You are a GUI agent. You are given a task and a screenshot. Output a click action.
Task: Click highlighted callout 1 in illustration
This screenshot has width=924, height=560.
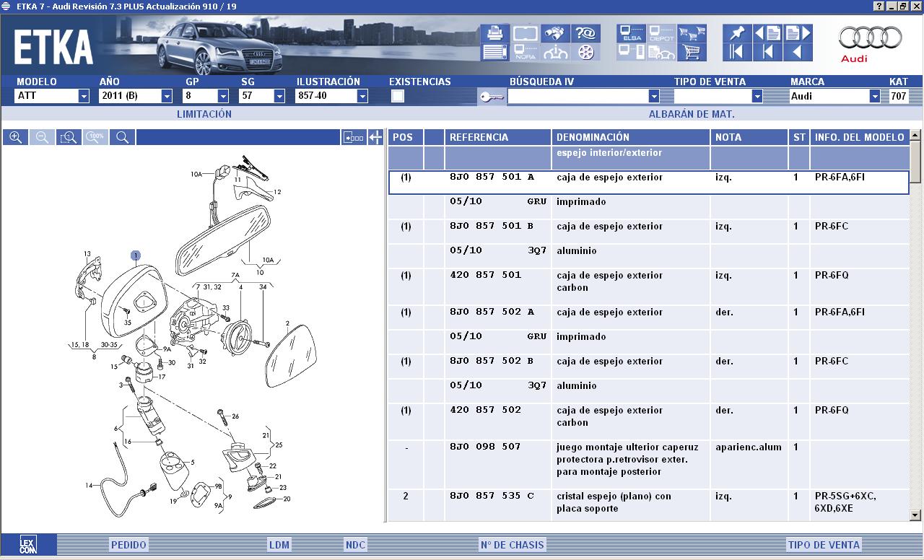pos(135,255)
